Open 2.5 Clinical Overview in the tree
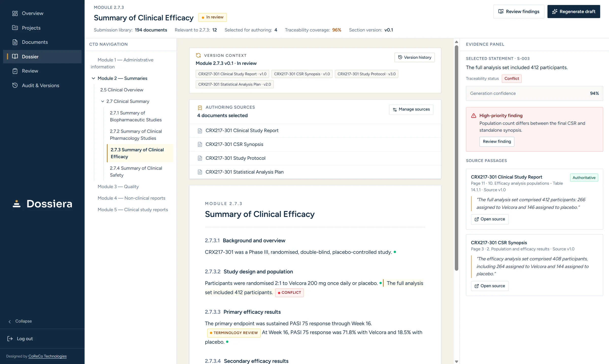Screen dimensions: 609x364 122,90
